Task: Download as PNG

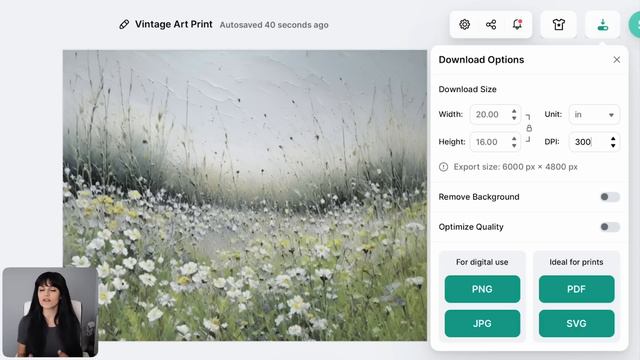Action: tap(482, 289)
